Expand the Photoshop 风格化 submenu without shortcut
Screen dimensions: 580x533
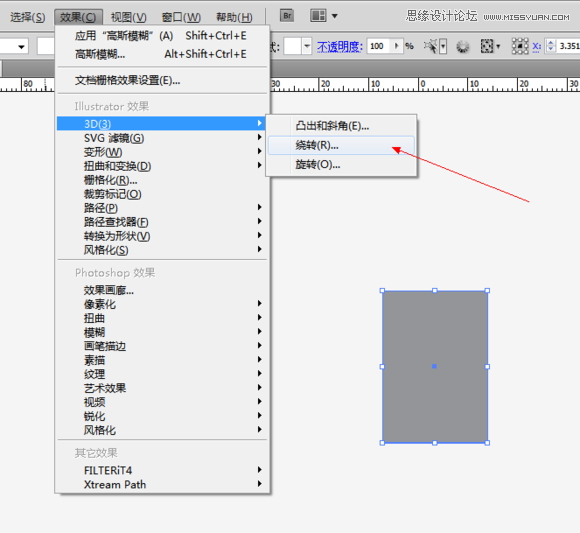(x=162, y=430)
